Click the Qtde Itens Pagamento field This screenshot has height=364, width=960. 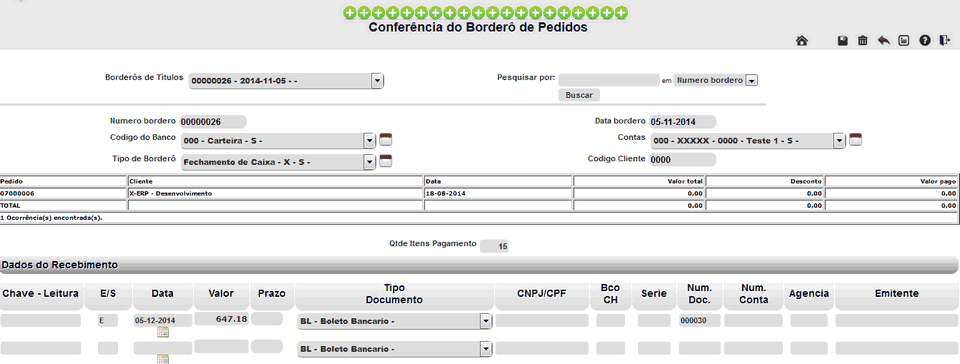pyautogui.click(x=495, y=246)
